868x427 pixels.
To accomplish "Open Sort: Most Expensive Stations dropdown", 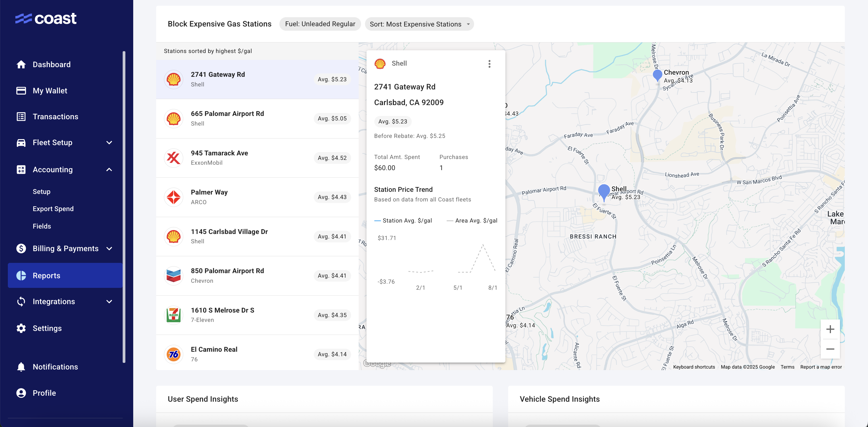I will (419, 24).
